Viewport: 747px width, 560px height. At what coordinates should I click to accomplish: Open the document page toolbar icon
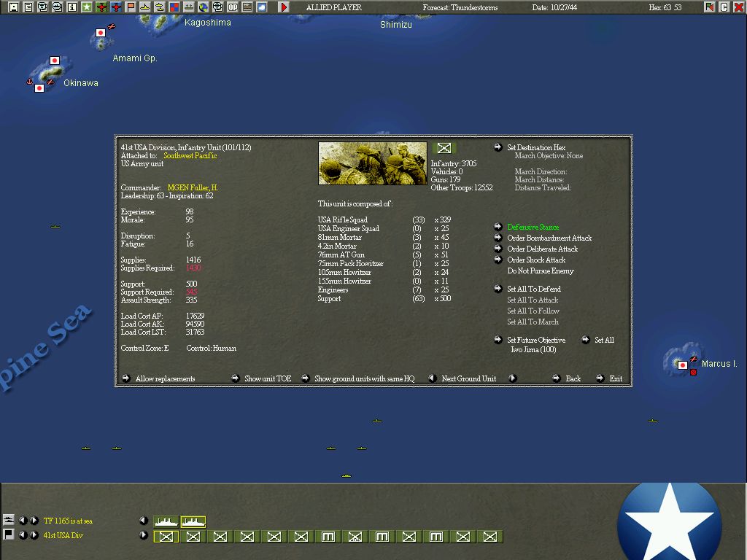(x=28, y=7)
